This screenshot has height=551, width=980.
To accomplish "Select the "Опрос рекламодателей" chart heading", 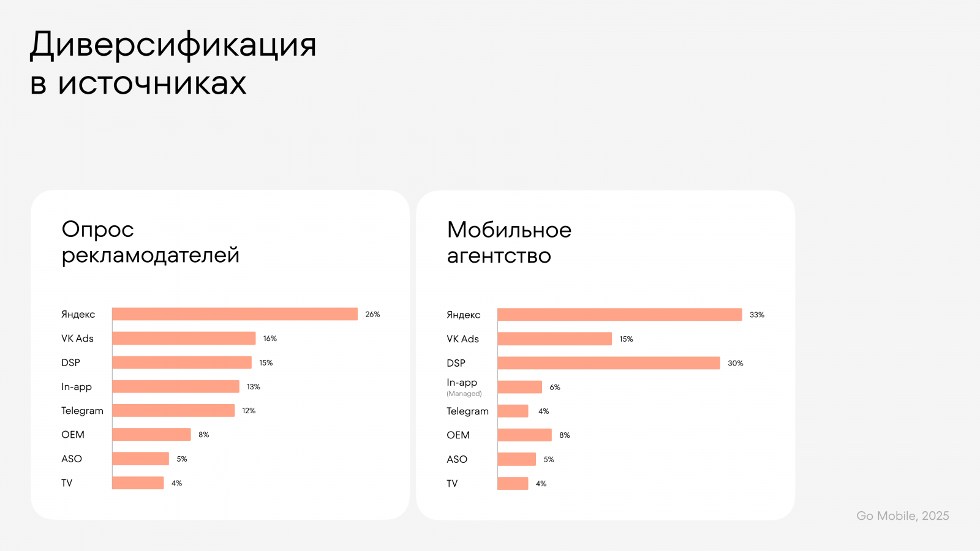I will pyautogui.click(x=150, y=242).
